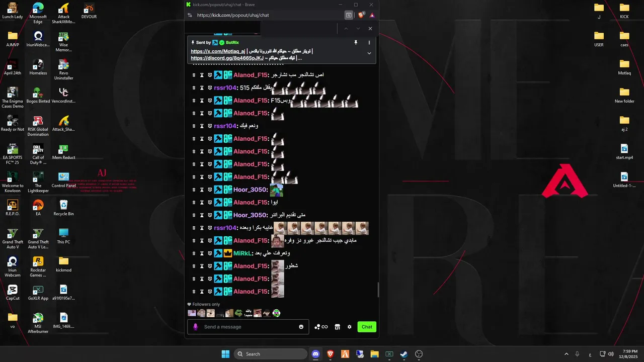Unpin the BotRix pinned message
The image size is (644, 362).
point(356,43)
